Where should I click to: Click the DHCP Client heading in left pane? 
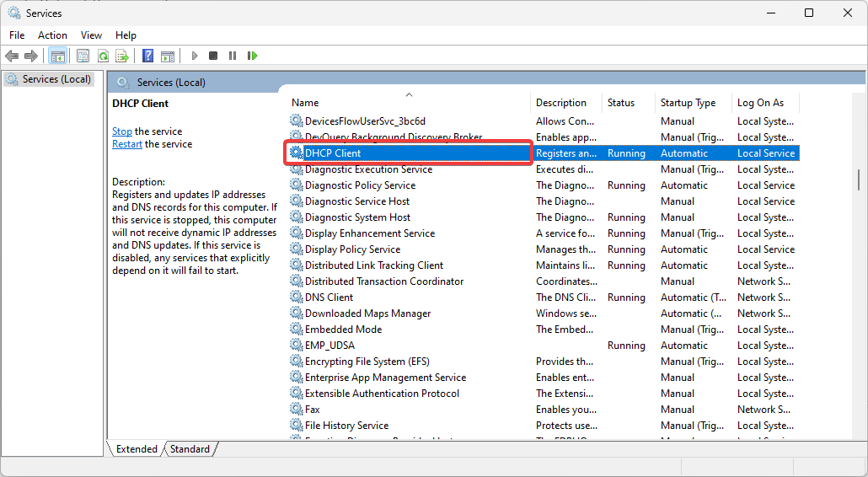tap(140, 104)
